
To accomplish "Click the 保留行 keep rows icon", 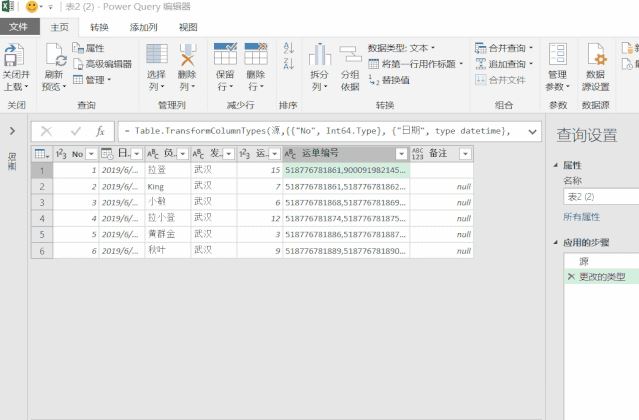I will [225, 54].
